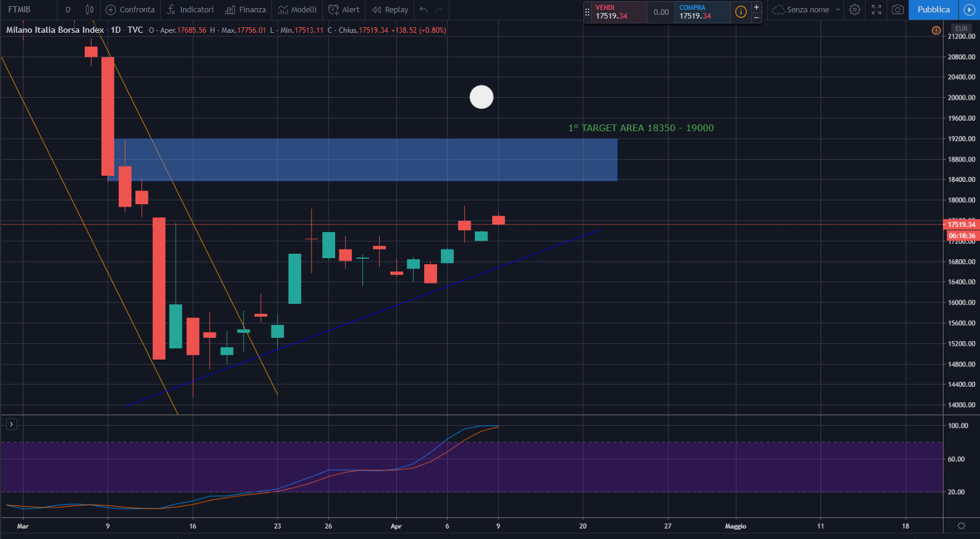Screen dimensions: 980x539
Task: Open the time axis settings gear
Action: (961, 525)
